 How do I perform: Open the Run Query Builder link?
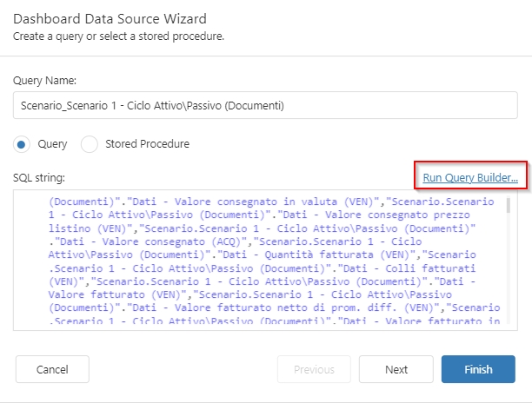(470, 178)
